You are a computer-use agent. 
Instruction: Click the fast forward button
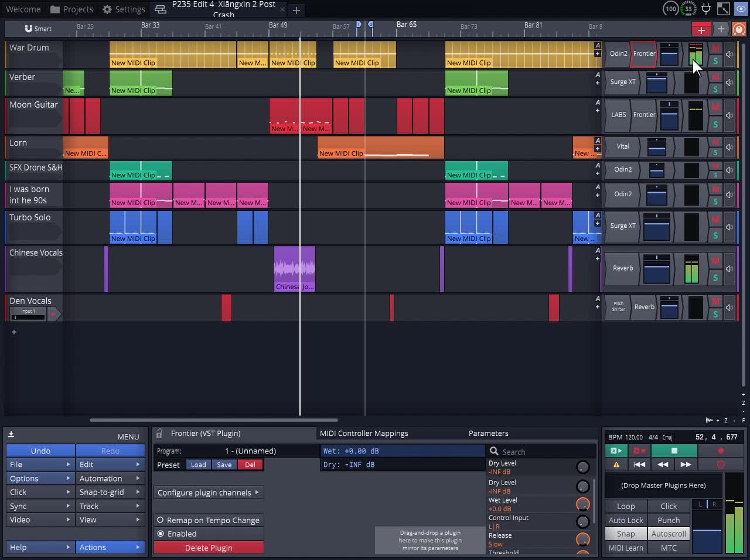pos(686,464)
